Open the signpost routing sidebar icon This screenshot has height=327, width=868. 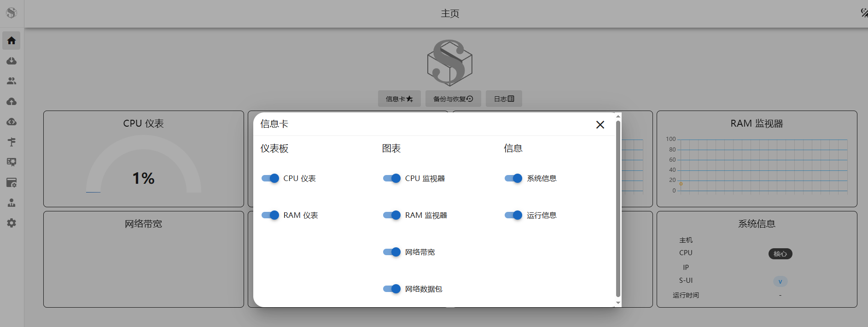click(x=12, y=142)
